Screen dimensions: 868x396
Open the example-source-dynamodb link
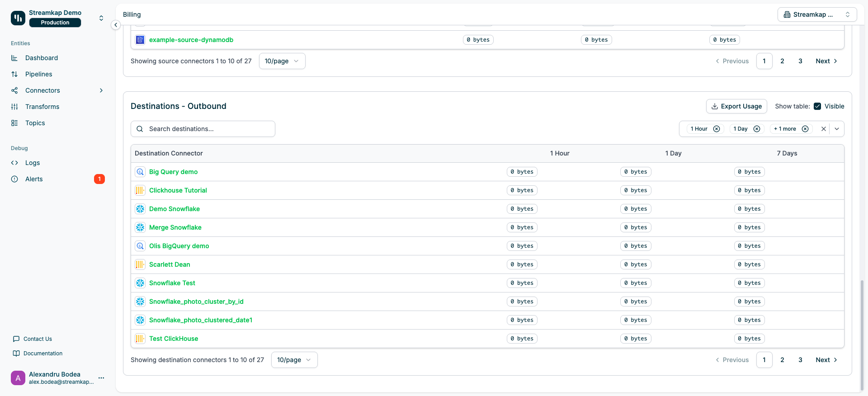(x=191, y=40)
